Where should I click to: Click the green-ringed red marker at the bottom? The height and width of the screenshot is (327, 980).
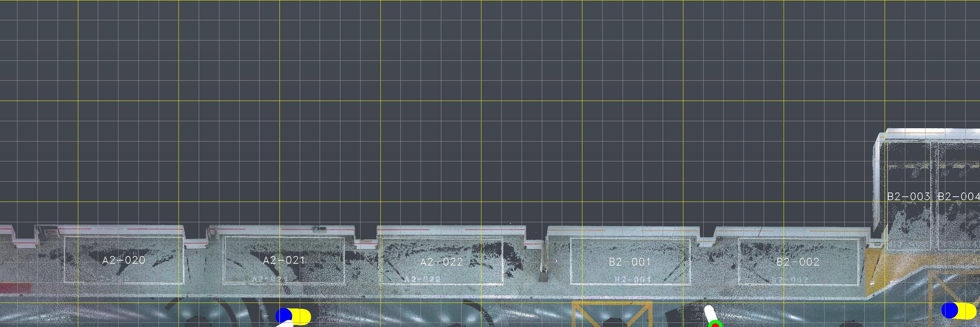715,325
